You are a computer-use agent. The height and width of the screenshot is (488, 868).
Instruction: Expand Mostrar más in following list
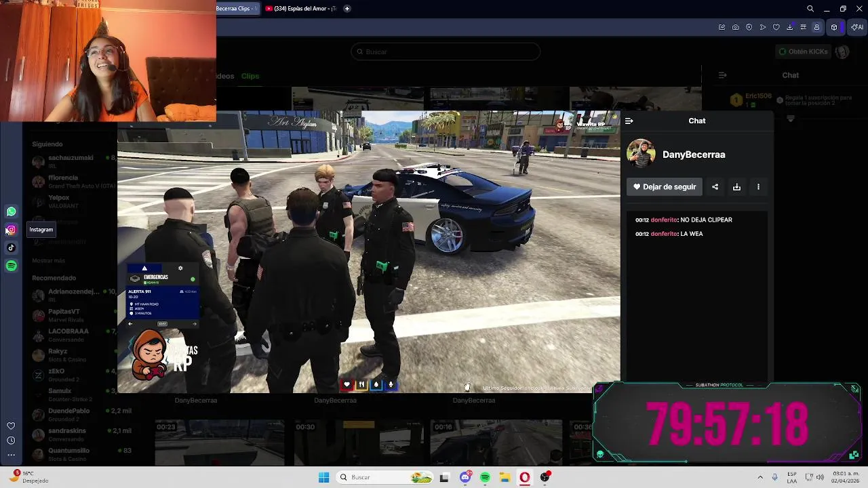coord(49,260)
